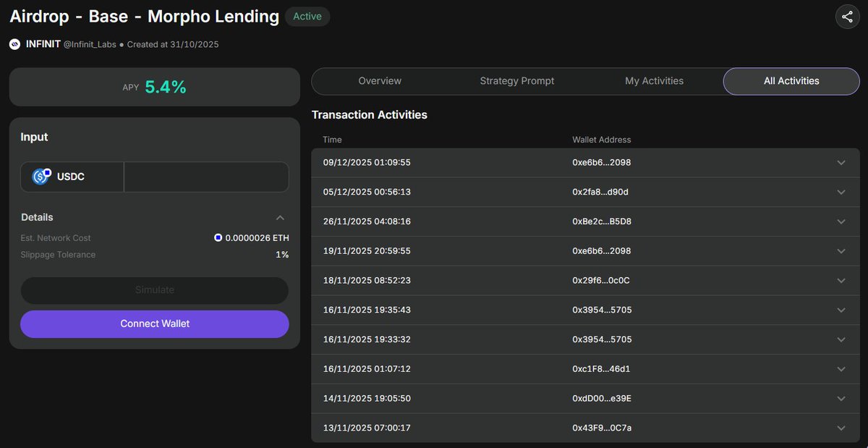Collapse the Details section chevron
The height and width of the screenshot is (448, 868).
coord(281,217)
